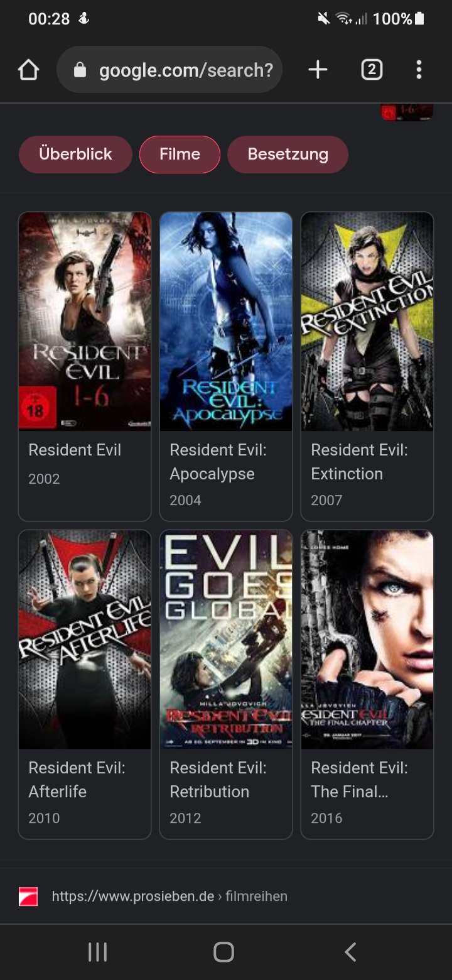Tap the lock icon in address bar
Image resolution: width=452 pixels, height=980 pixels.
click(80, 70)
